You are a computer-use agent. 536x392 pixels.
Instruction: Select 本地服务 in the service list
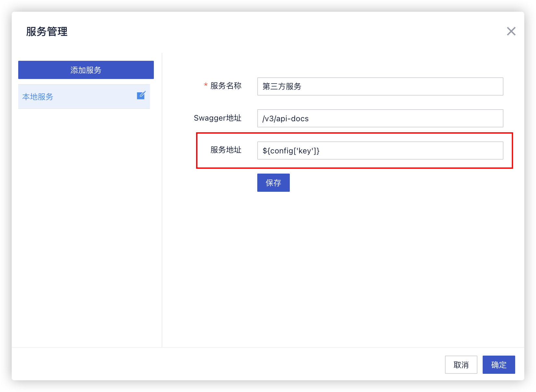(x=38, y=97)
